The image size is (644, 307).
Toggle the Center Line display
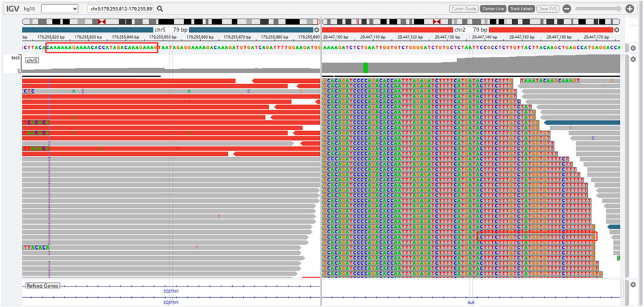pyautogui.click(x=493, y=8)
